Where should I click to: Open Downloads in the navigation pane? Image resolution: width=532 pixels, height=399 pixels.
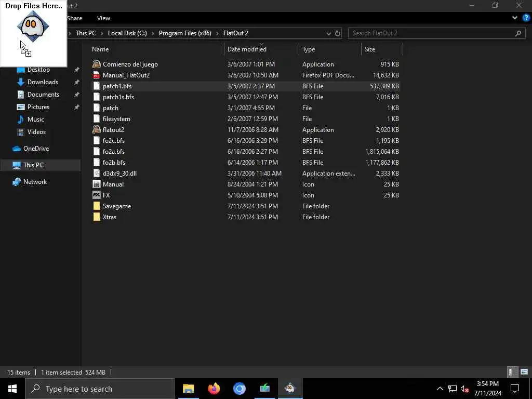point(43,82)
